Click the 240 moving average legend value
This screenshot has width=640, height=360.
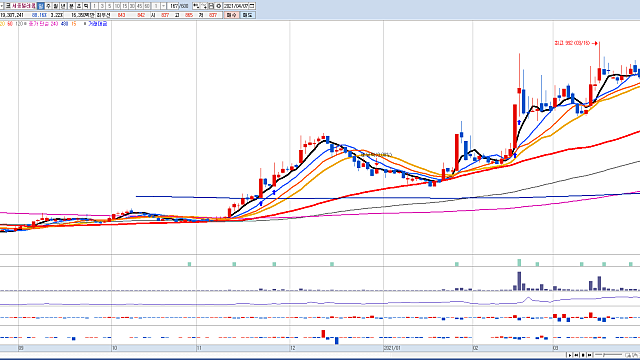tap(54, 24)
